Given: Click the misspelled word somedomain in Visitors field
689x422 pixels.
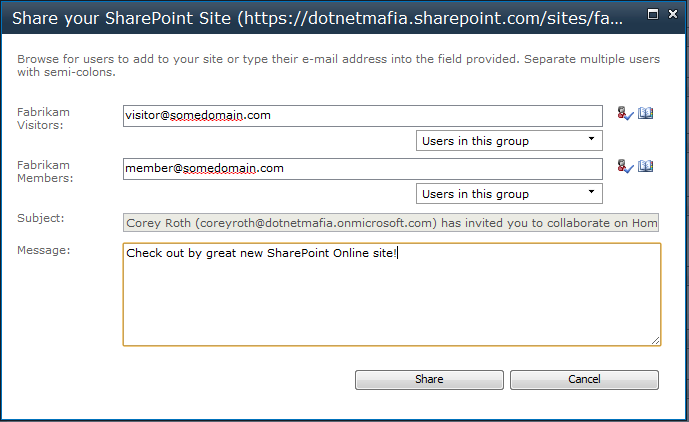Looking at the screenshot, I should (207, 116).
